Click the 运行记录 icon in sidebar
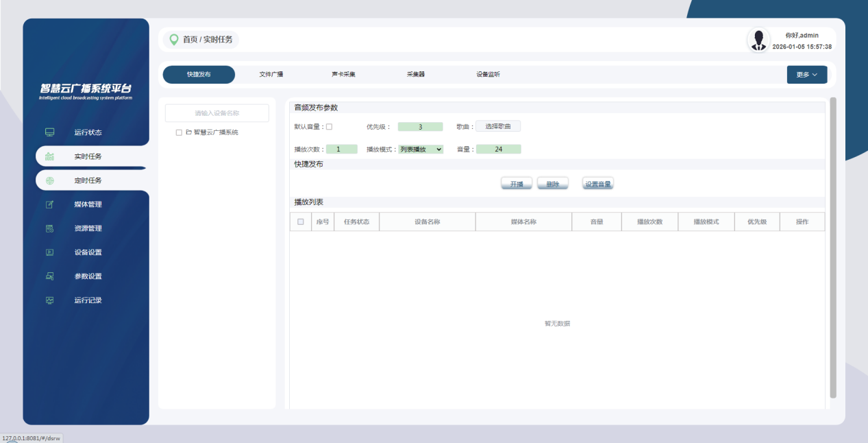Image resolution: width=868 pixels, height=443 pixels. click(x=49, y=300)
